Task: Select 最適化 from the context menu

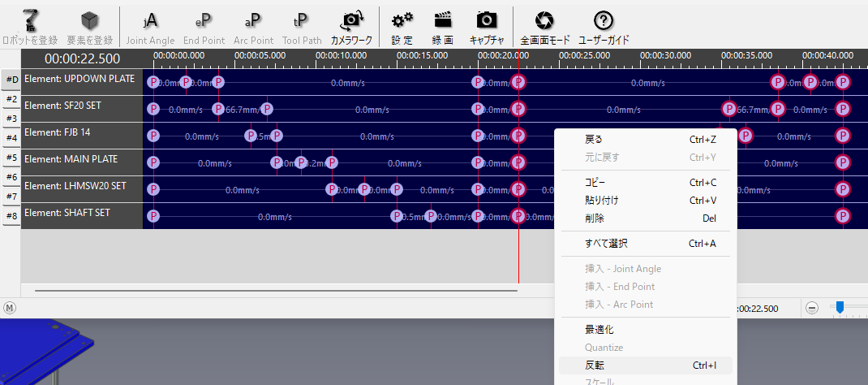Action: (x=599, y=330)
